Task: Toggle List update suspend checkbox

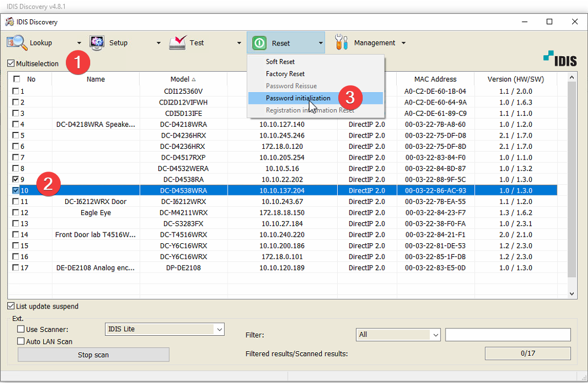Action: (x=11, y=306)
